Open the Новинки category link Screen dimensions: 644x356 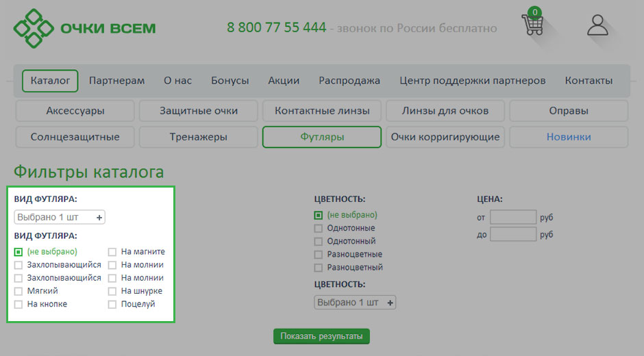click(x=568, y=137)
